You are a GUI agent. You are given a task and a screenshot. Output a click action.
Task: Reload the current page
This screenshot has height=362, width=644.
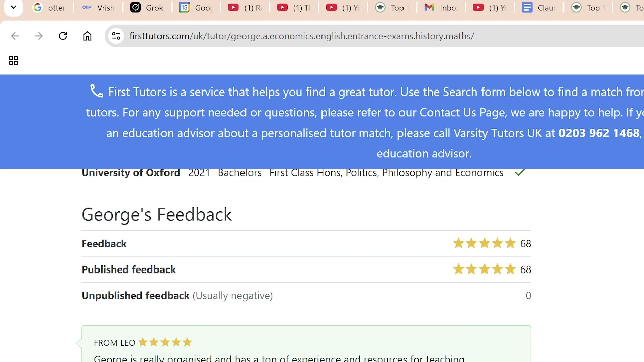coord(63,36)
